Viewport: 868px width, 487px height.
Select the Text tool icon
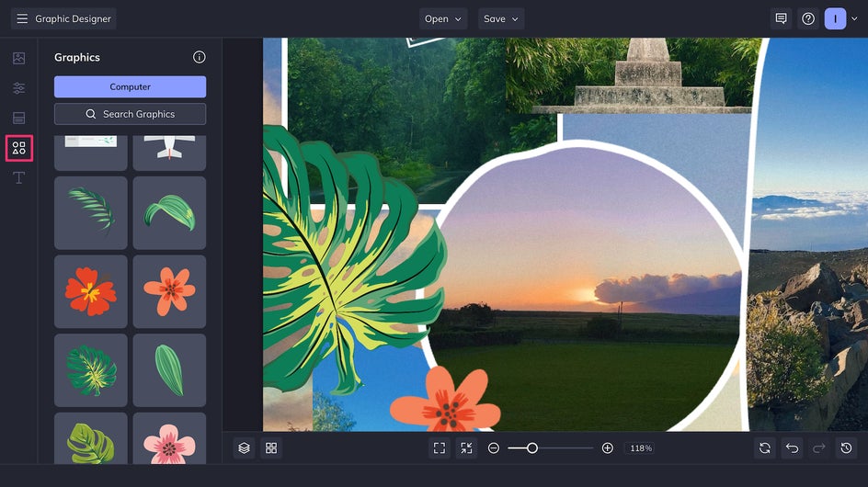18,177
